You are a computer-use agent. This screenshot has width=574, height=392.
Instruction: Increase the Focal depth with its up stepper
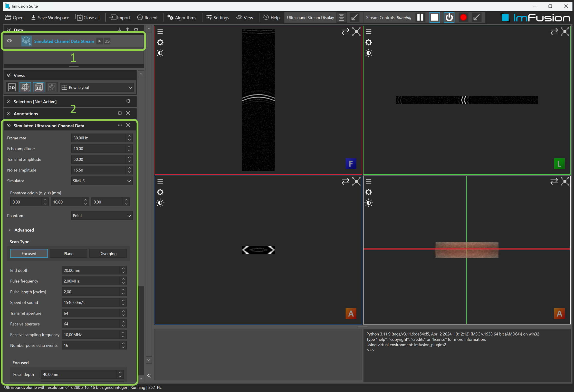click(x=120, y=372)
